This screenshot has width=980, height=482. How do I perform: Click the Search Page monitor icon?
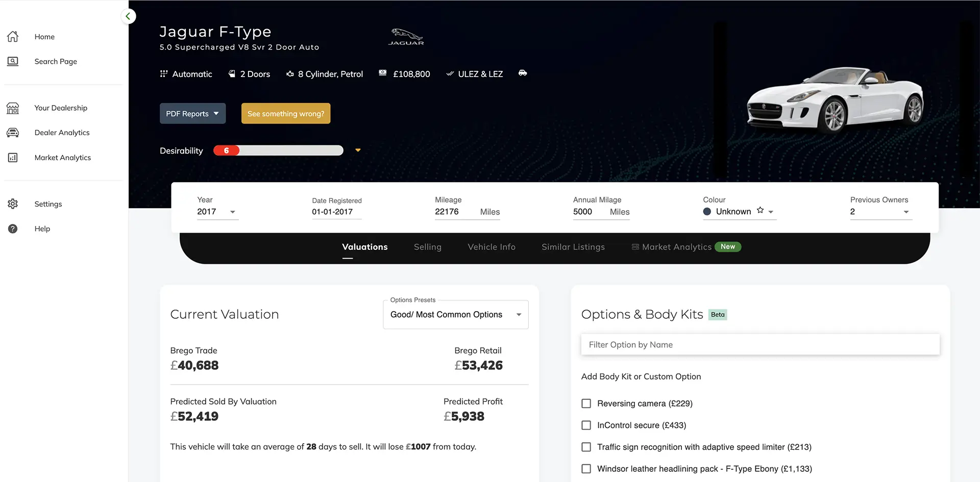tap(13, 61)
